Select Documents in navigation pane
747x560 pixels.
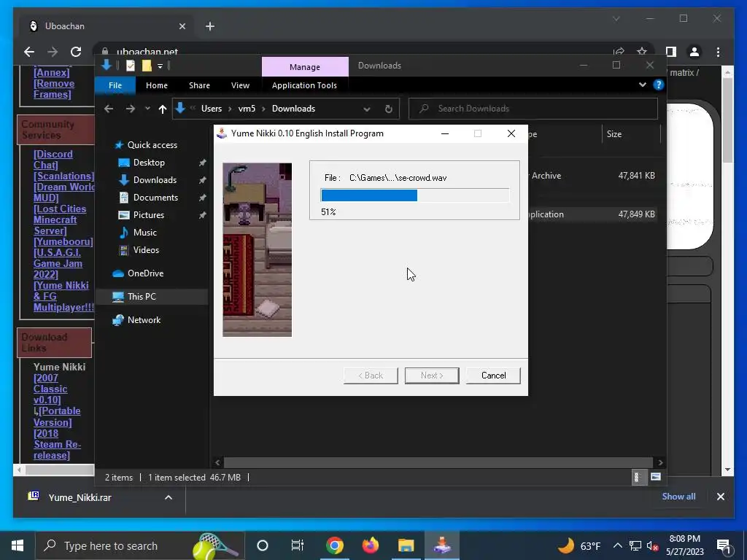[x=155, y=197]
